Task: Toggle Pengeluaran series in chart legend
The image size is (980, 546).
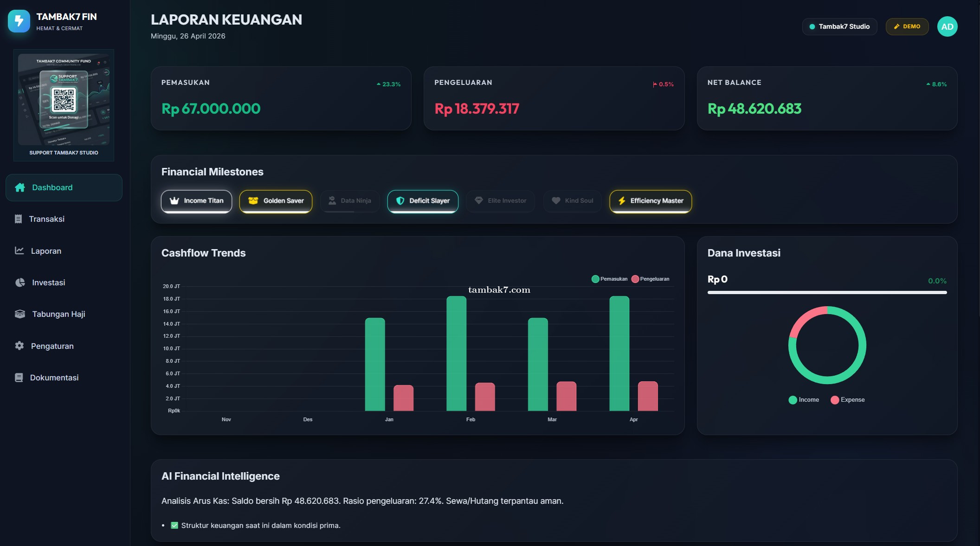Action: click(x=650, y=279)
